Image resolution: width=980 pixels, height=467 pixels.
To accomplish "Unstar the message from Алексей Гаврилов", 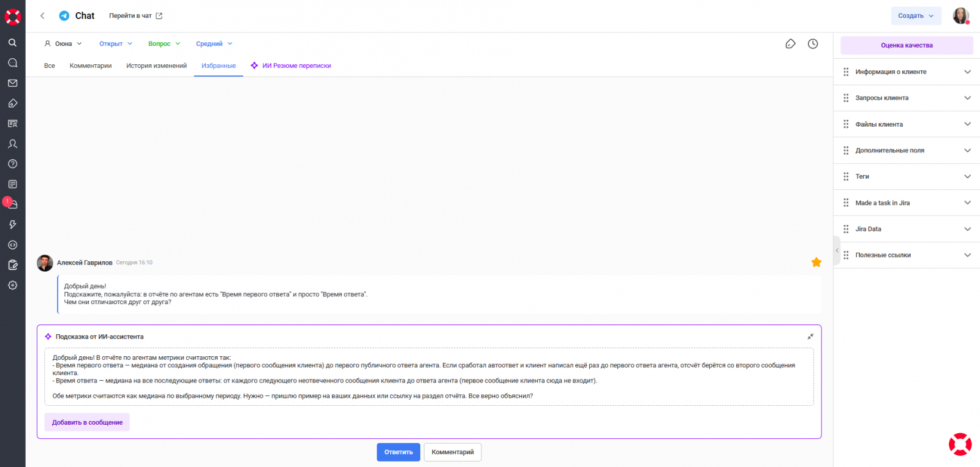I will [x=816, y=263].
